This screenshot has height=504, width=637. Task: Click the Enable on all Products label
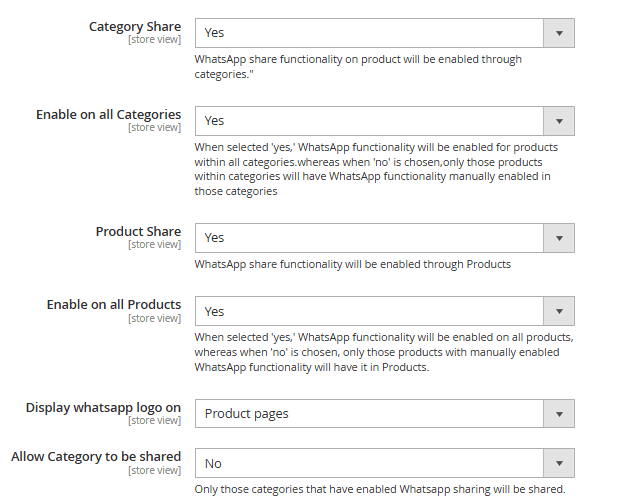113,305
